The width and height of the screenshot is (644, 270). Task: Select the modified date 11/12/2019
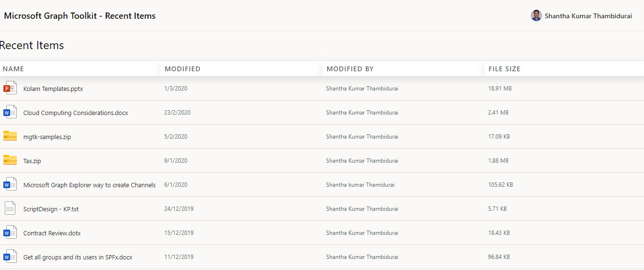(x=179, y=257)
